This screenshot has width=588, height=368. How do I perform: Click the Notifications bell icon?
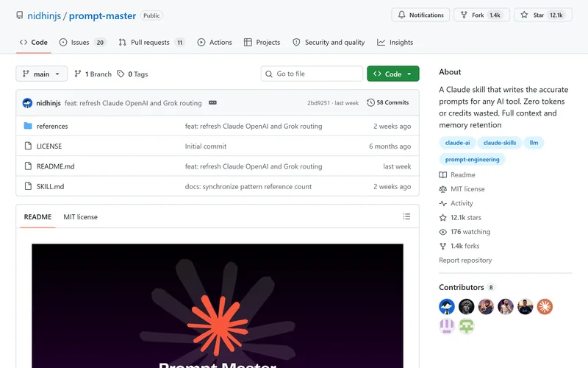tap(401, 15)
